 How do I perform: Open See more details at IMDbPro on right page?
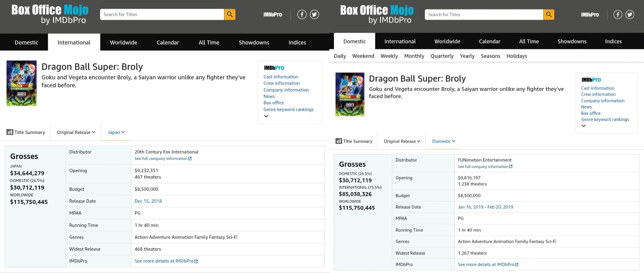click(488, 264)
